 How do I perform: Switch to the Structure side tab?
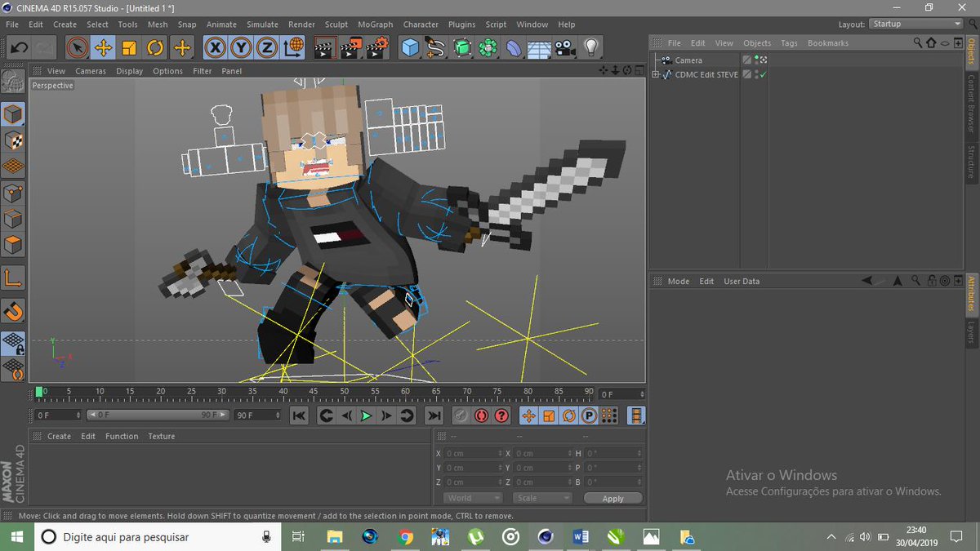[x=971, y=162]
